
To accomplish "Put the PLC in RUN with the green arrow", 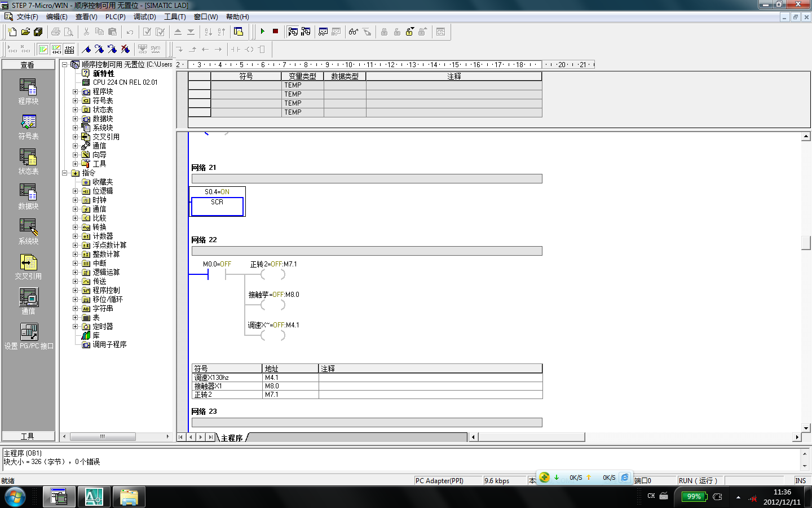I will click(262, 32).
